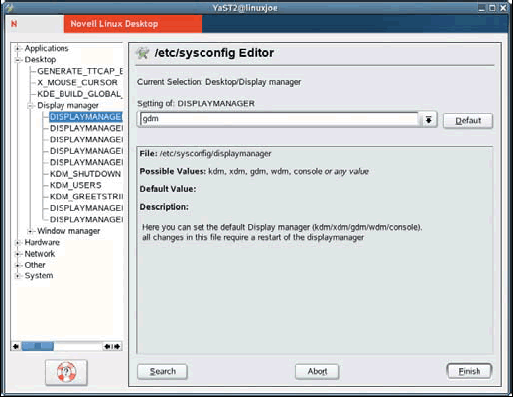The width and height of the screenshot is (513, 397).
Task: Select X_MOUSE_CURSOR tree entry
Action: (x=77, y=83)
